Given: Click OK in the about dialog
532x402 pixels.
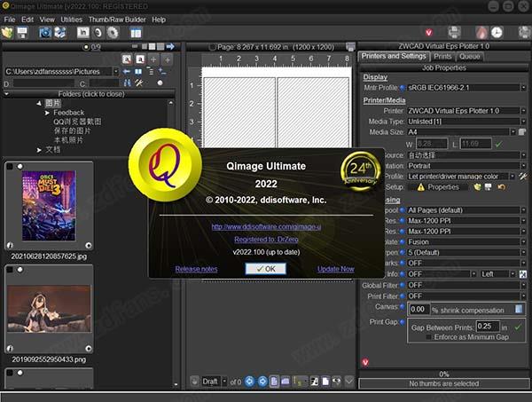Looking at the screenshot, I should (x=266, y=269).
